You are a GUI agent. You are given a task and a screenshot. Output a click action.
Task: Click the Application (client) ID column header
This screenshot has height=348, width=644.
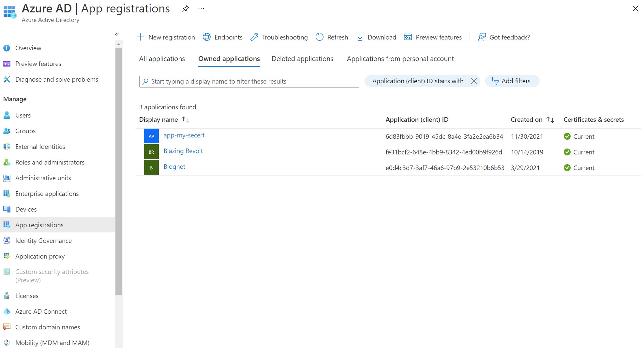click(x=417, y=119)
